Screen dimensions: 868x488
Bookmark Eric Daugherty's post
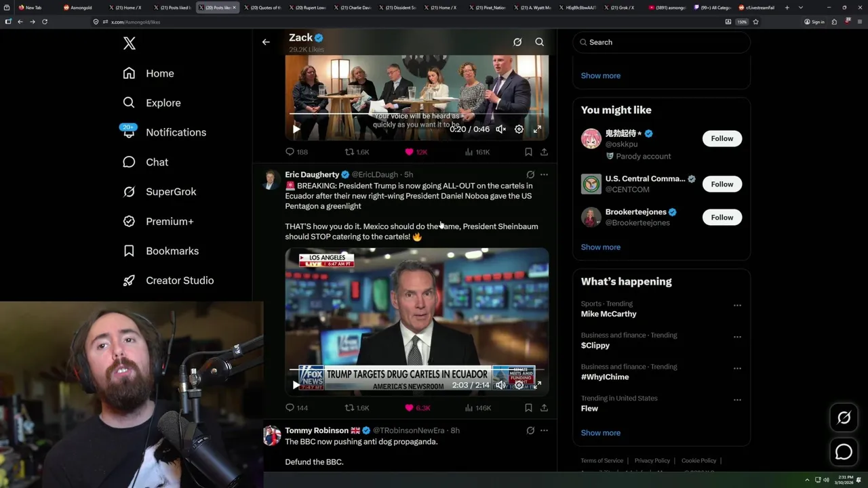528,408
